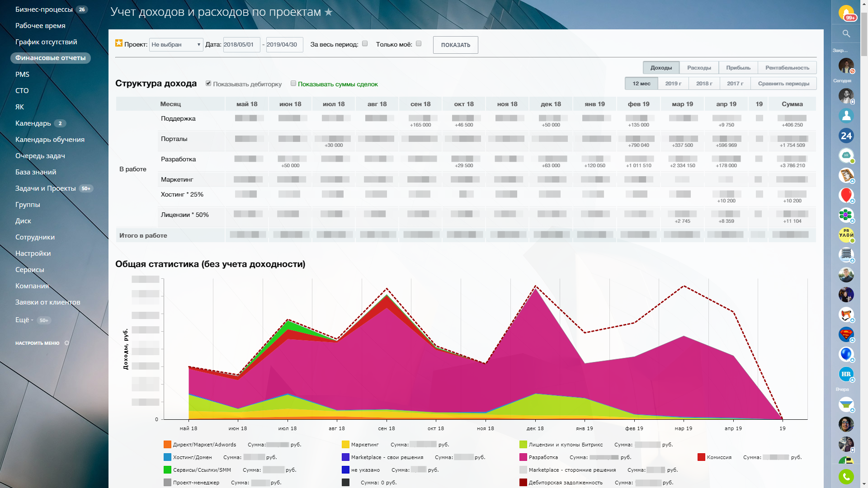Image resolution: width=868 pixels, height=488 pixels.
Task: Open Календарь menu item
Action: (33, 123)
